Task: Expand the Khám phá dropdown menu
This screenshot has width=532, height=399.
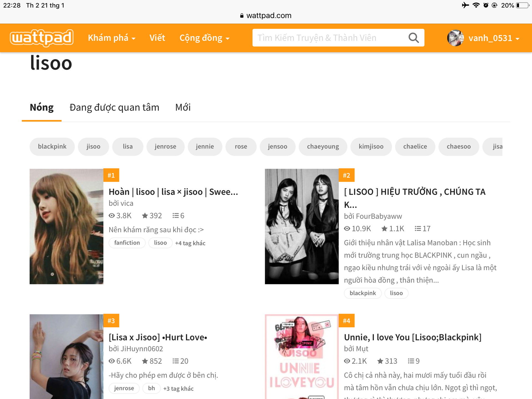Action: pos(111,38)
